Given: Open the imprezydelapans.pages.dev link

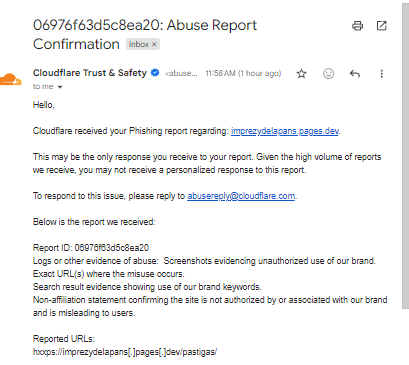Looking at the screenshot, I should click(285, 131).
